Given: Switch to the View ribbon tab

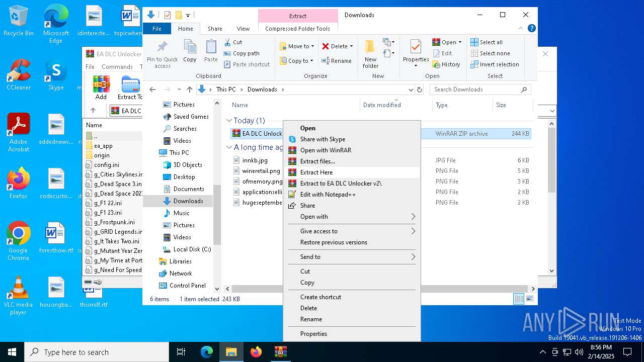Looking at the screenshot, I should [243, 29].
